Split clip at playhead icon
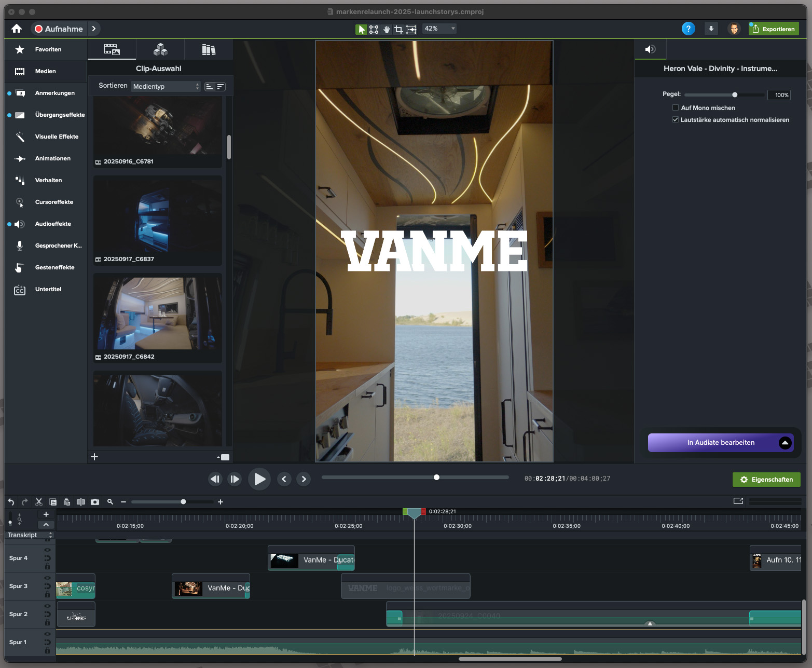The width and height of the screenshot is (812, 668). pyautogui.click(x=81, y=502)
